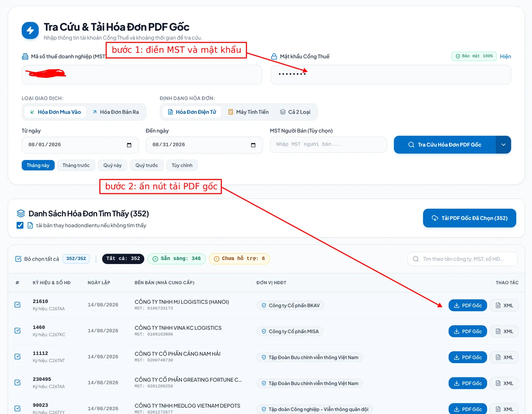Focus the Mật khẩu Cổng Thuế password field

pyautogui.click(x=391, y=75)
